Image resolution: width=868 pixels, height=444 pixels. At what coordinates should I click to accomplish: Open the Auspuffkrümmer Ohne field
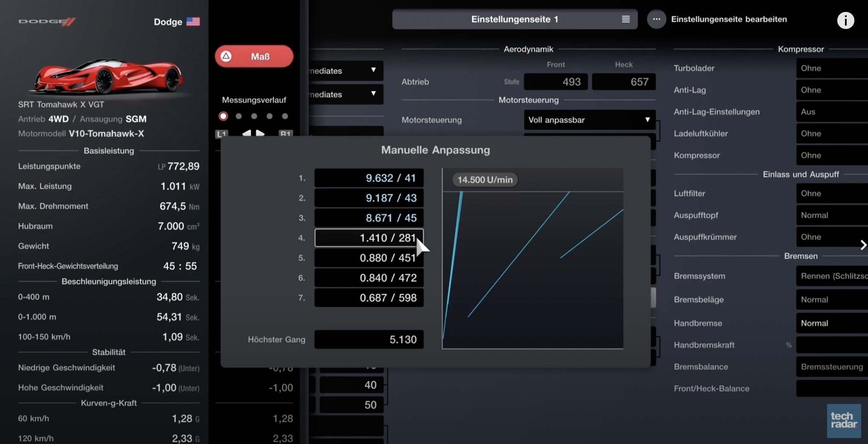click(x=832, y=237)
